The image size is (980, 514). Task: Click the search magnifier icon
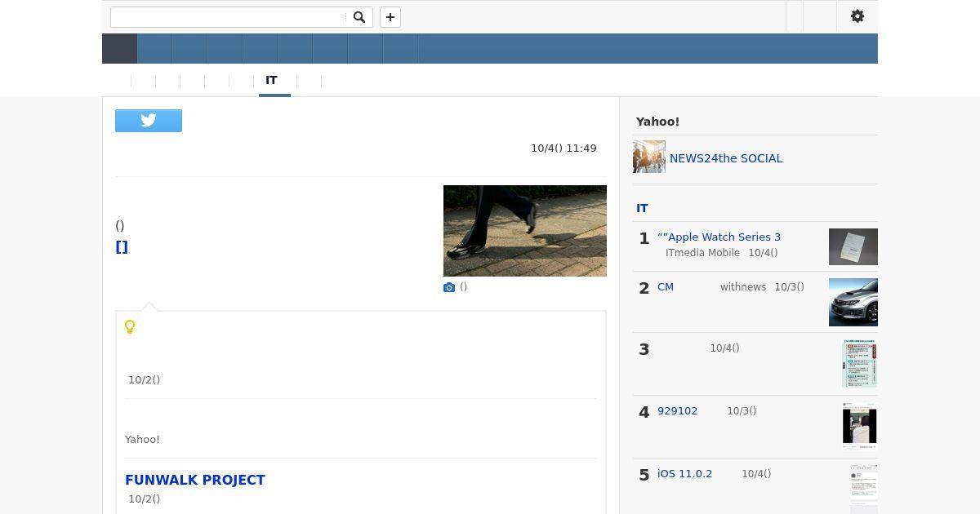point(359,17)
